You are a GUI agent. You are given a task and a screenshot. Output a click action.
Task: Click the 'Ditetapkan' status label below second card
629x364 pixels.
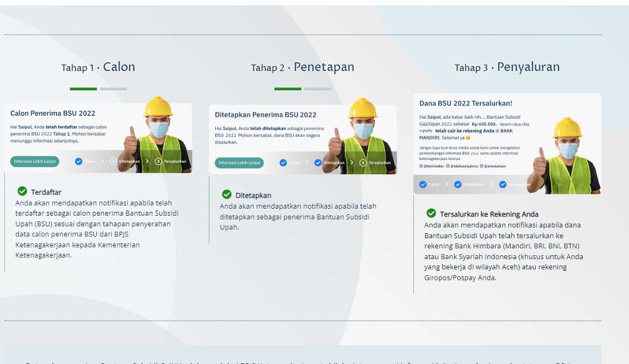coord(253,196)
